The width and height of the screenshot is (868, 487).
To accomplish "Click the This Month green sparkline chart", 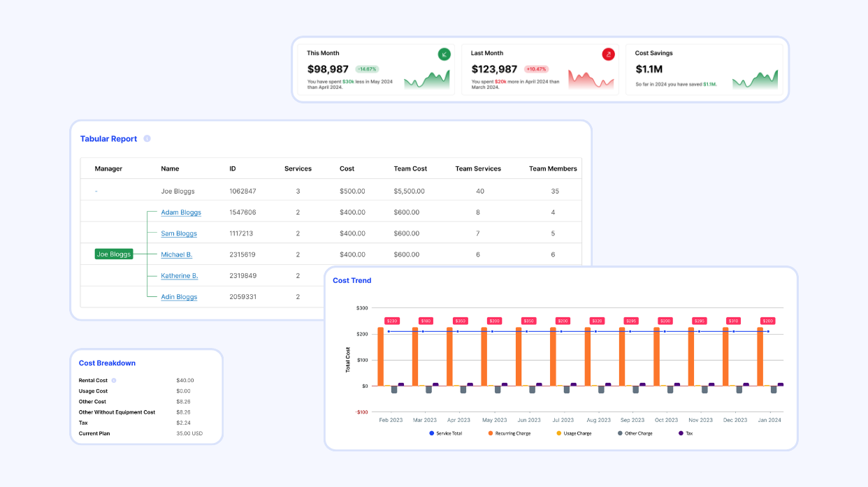I will tap(426, 80).
